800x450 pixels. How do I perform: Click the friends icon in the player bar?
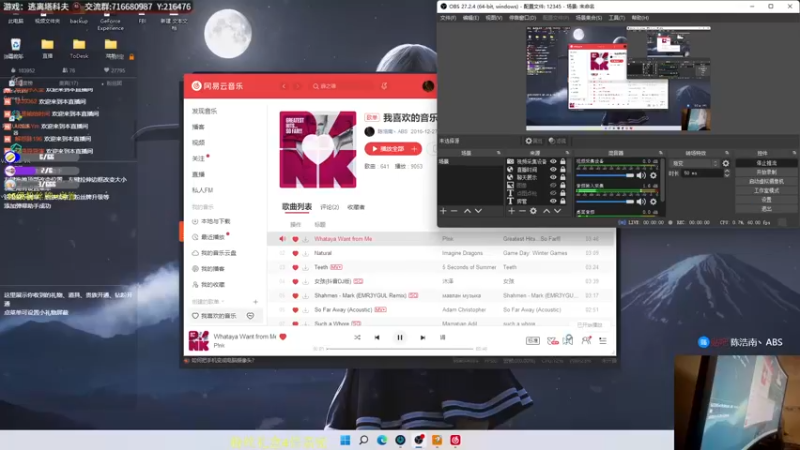click(586, 340)
